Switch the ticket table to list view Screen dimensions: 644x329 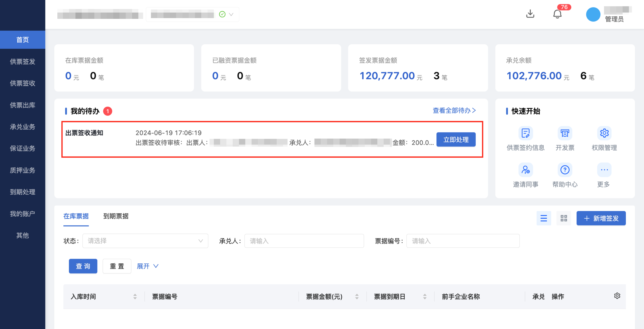click(544, 218)
